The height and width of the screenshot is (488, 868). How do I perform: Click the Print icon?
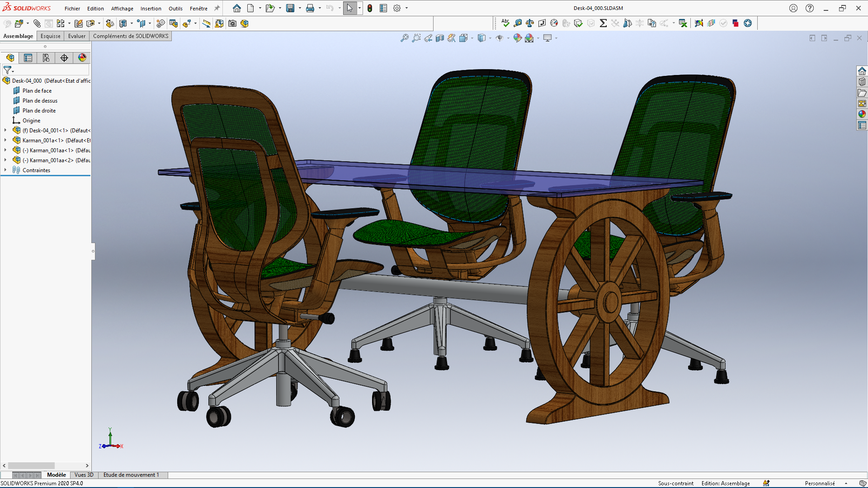pyautogui.click(x=310, y=8)
